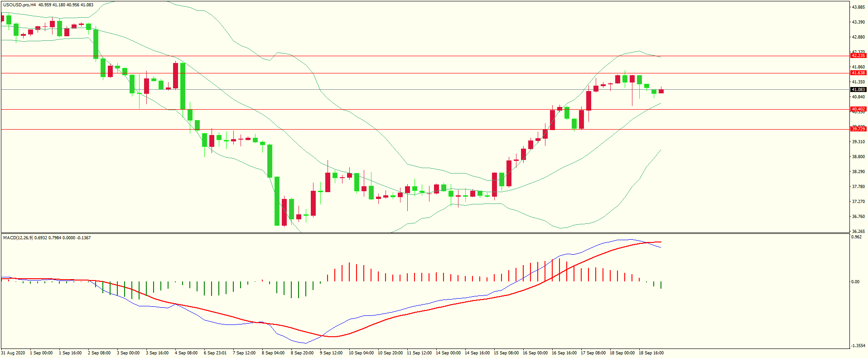Click the 43.885 value on price axis
The image size is (868, 358).
[858, 7]
